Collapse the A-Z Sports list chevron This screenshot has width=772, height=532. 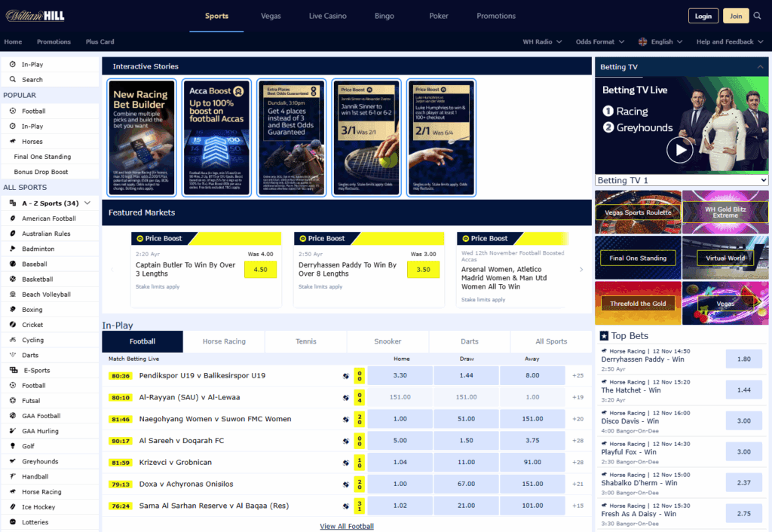[x=87, y=203]
